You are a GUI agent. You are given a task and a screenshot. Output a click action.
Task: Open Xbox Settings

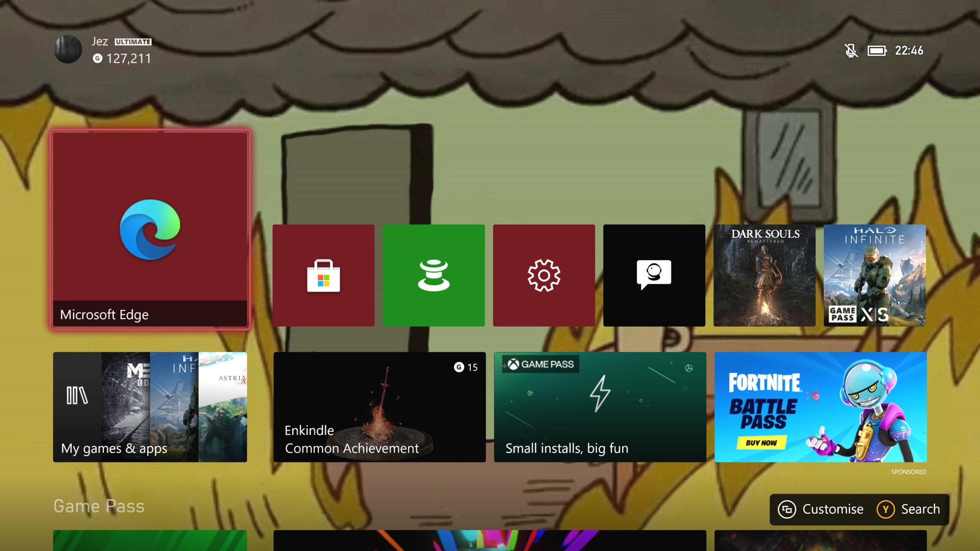click(544, 275)
